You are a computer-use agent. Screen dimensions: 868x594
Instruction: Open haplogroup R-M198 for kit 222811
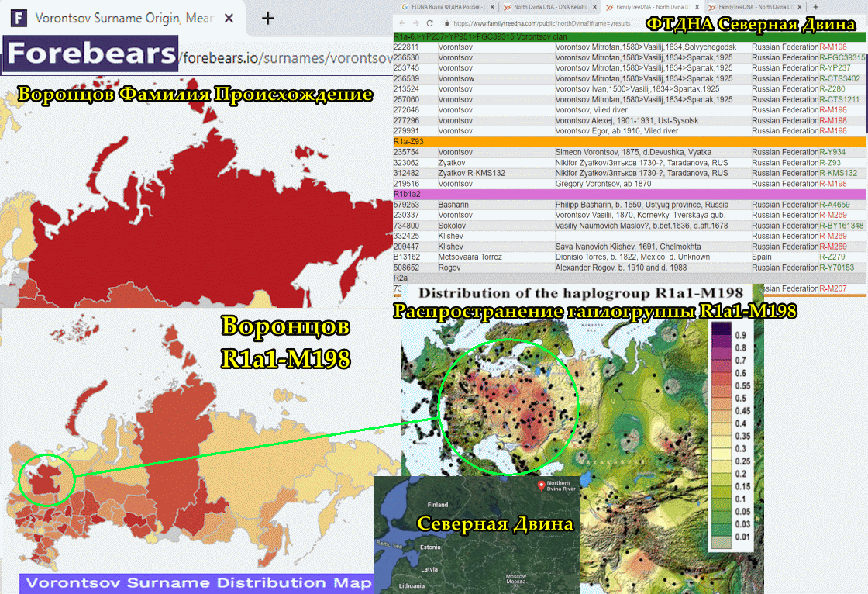pos(833,47)
